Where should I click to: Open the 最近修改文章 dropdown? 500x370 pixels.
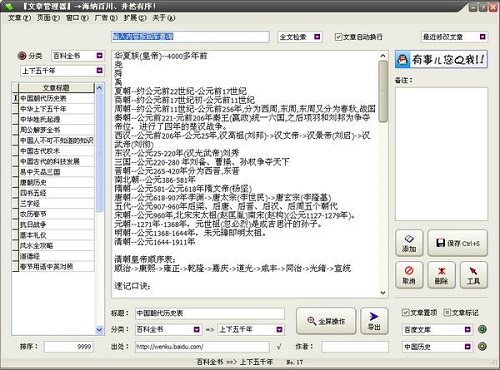click(x=482, y=37)
